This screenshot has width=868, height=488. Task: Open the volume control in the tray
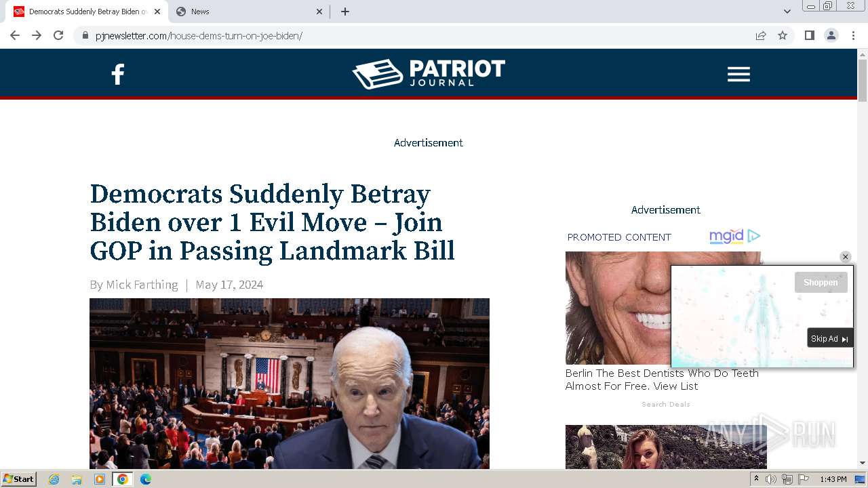771,479
